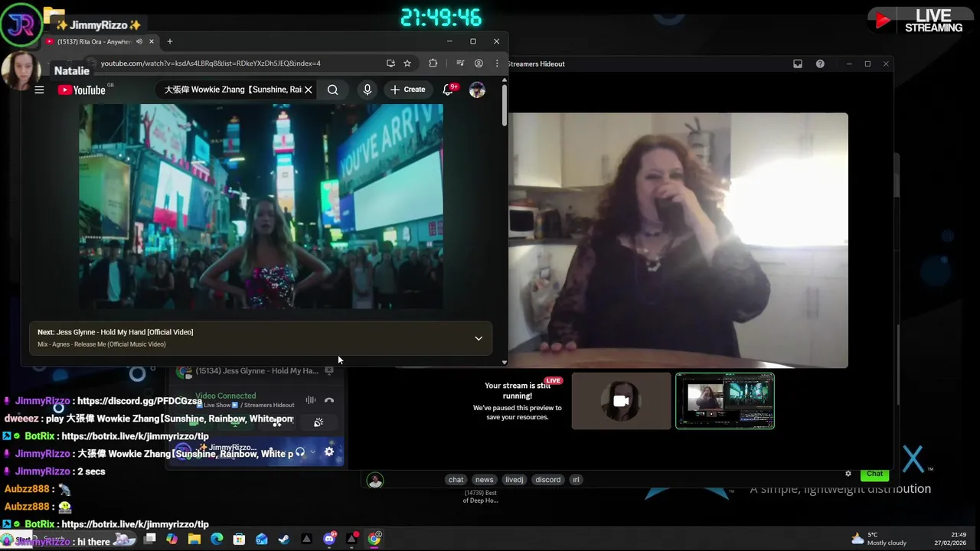980x551 pixels.
Task: Open File Explorer from the taskbar
Action: [194, 539]
